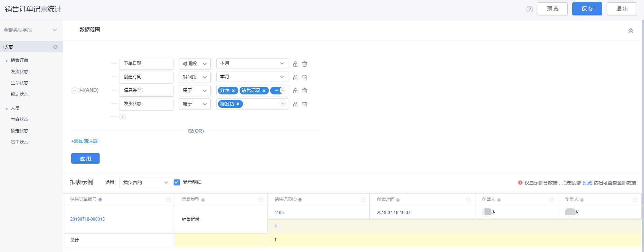This screenshot has width=644, height=252.
Task: Sort by 创建人 column
Action: point(499,200)
